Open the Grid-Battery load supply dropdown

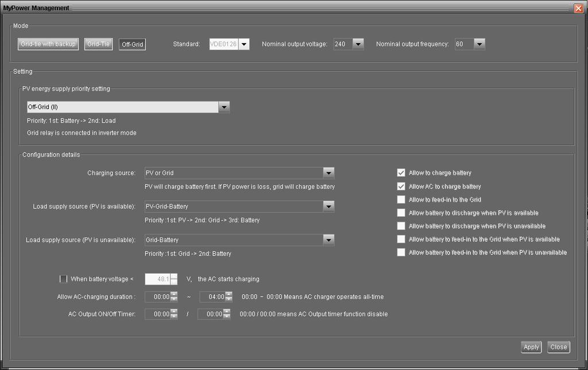(328, 240)
